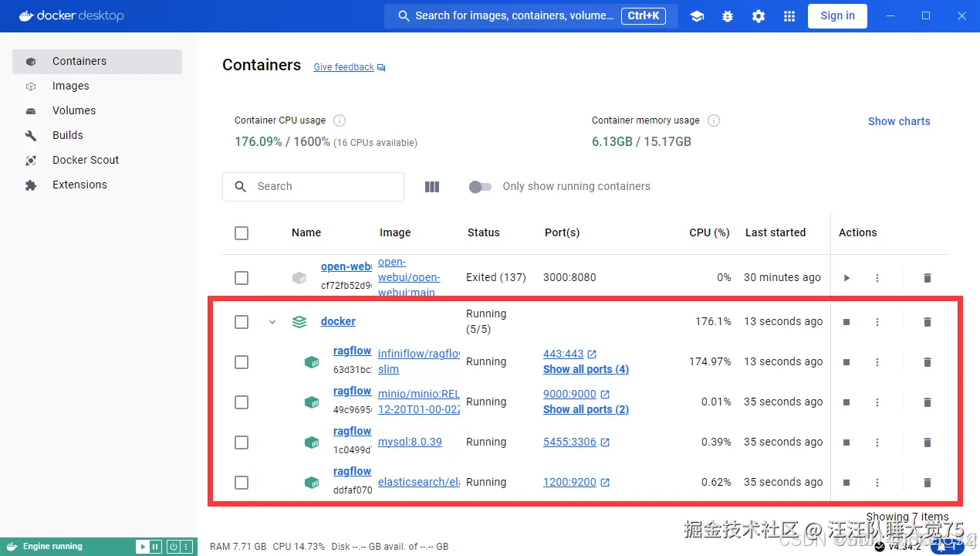
Task: Open the docker stack name link
Action: point(338,322)
